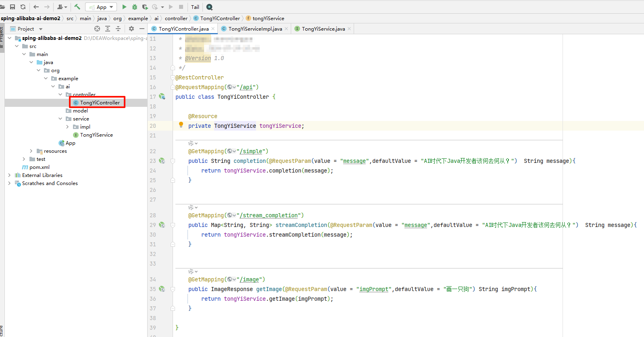Screen dimensions: 644x337
Task: Collapse the src folder chevron
Action: pos(17,46)
